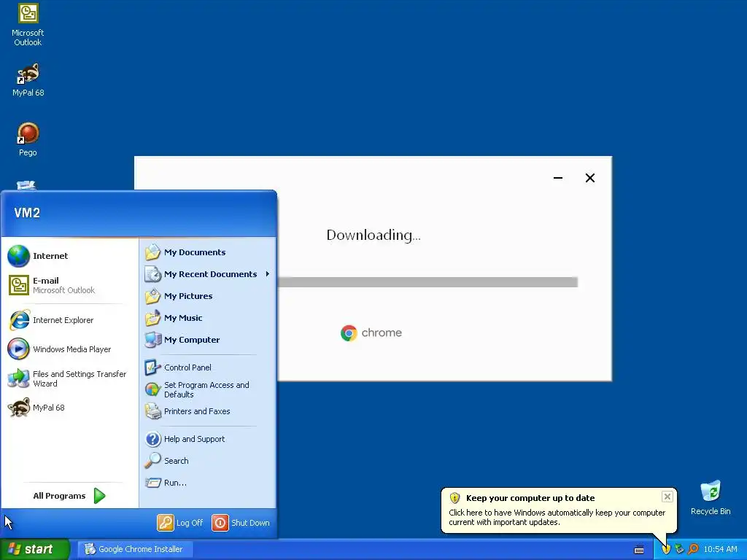Open Windows Media Player from Start menu
The height and width of the screenshot is (560, 747).
pos(69,349)
